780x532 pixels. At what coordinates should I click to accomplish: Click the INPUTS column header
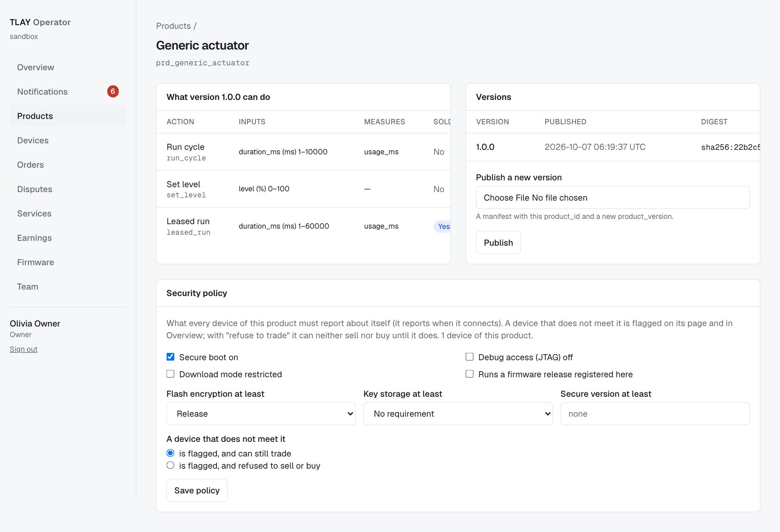point(252,122)
